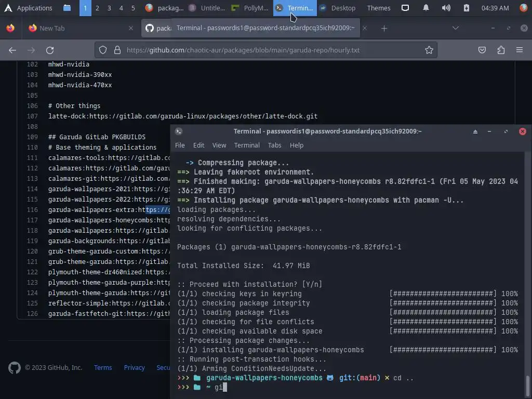The width and height of the screenshot is (532, 399).
Task: Click the display icon in system tray
Action: tap(405, 8)
